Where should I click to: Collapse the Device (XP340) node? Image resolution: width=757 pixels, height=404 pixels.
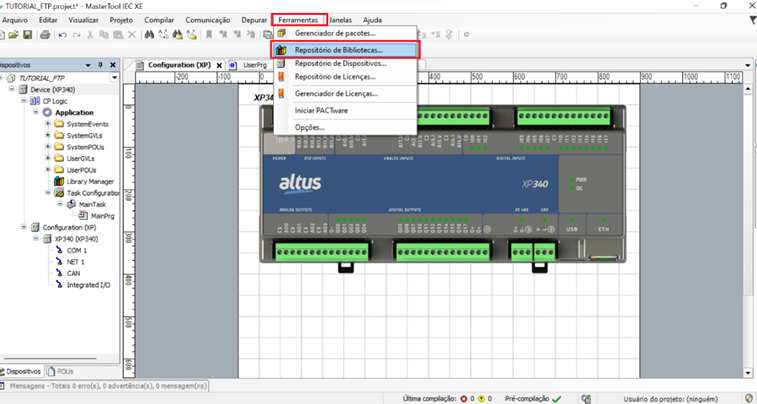point(12,89)
